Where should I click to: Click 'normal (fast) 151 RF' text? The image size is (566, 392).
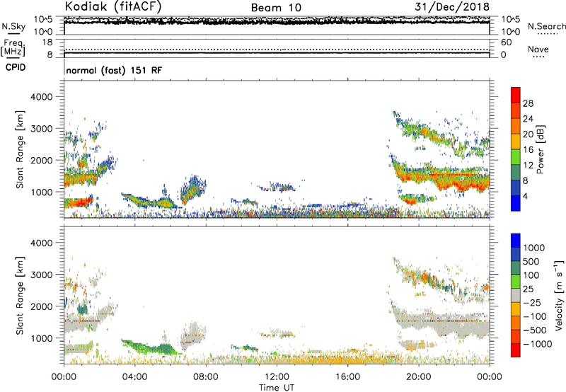(x=114, y=70)
